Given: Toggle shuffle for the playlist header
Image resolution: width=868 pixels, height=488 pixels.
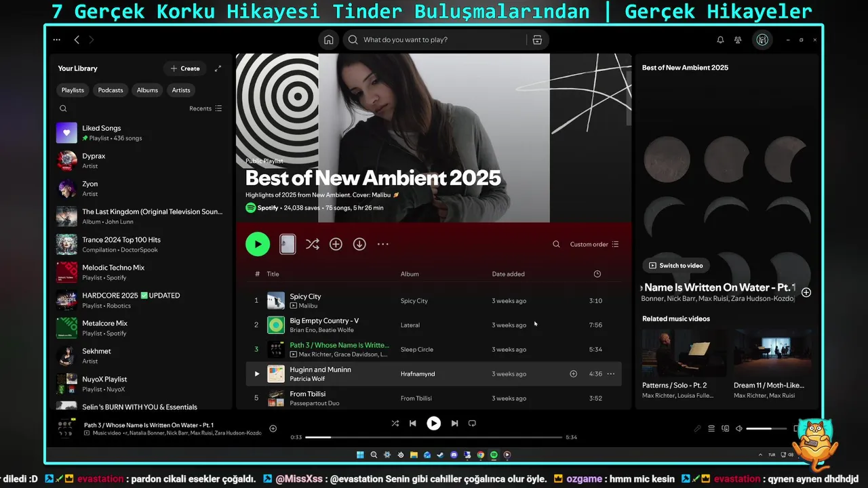Looking at the screenshot, I should (312, 244).
